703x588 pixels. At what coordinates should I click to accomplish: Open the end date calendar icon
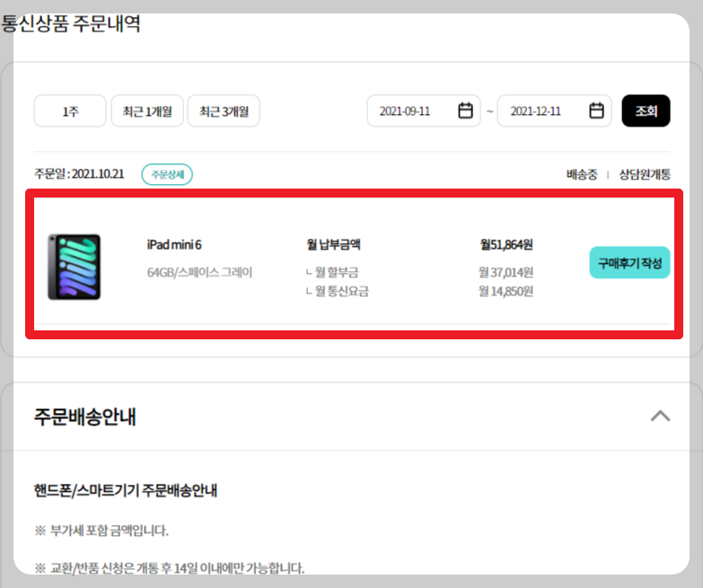click(x=596, y=110)
